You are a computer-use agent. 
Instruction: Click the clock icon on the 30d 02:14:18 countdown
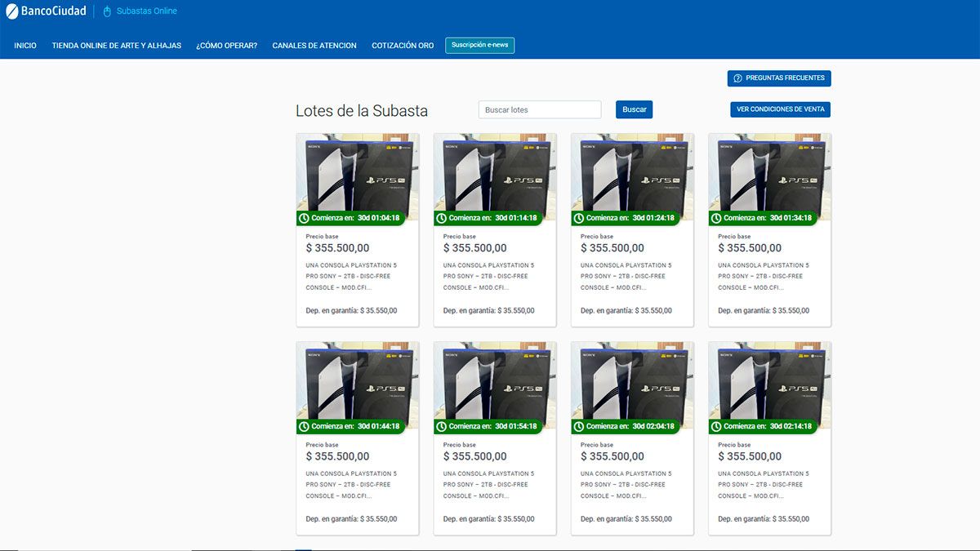717,426
